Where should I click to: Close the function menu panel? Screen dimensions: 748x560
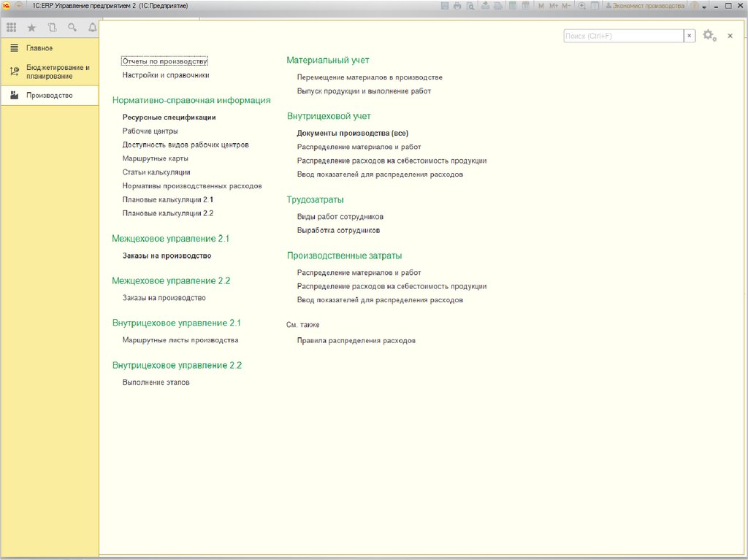[x=730, y=36]
